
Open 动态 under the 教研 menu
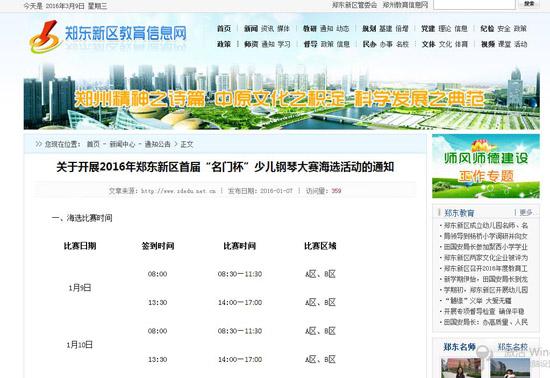pyautogui.click(x=343, y=29)
